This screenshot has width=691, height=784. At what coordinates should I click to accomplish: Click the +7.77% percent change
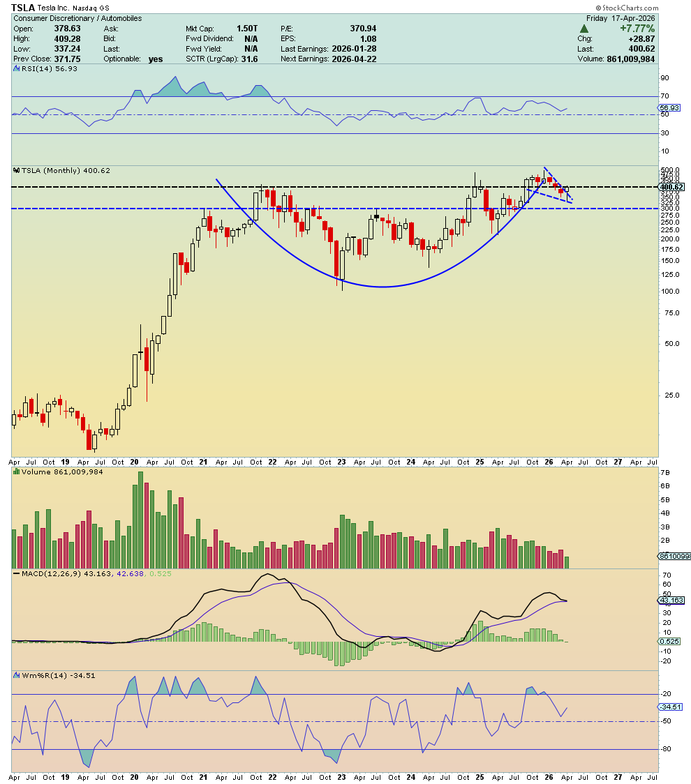pyautogui.click(x=637, y=29)
